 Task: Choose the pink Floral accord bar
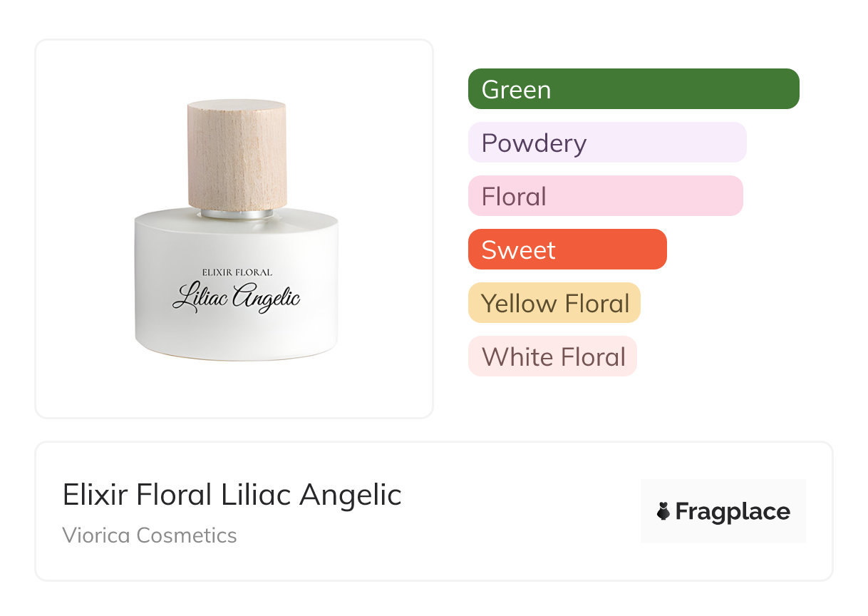(x=606, y=196)
